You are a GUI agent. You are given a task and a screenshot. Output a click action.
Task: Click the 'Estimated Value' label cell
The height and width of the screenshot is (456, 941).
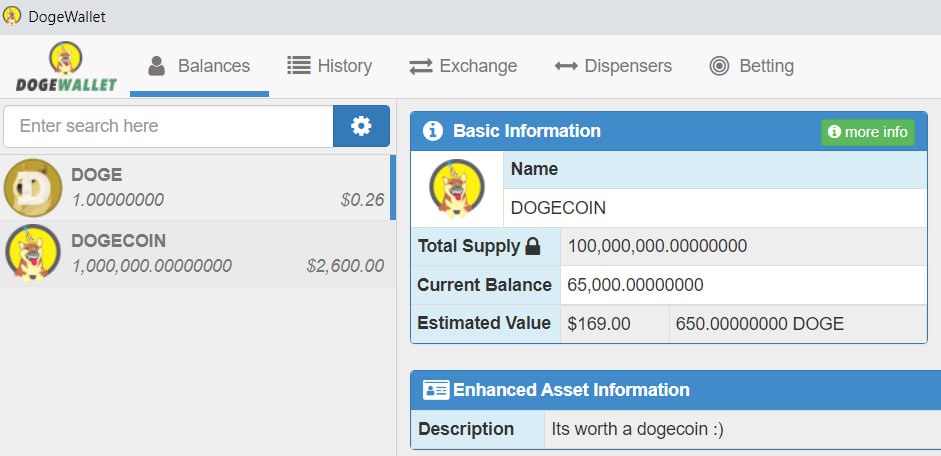click(x=486, y=324)
